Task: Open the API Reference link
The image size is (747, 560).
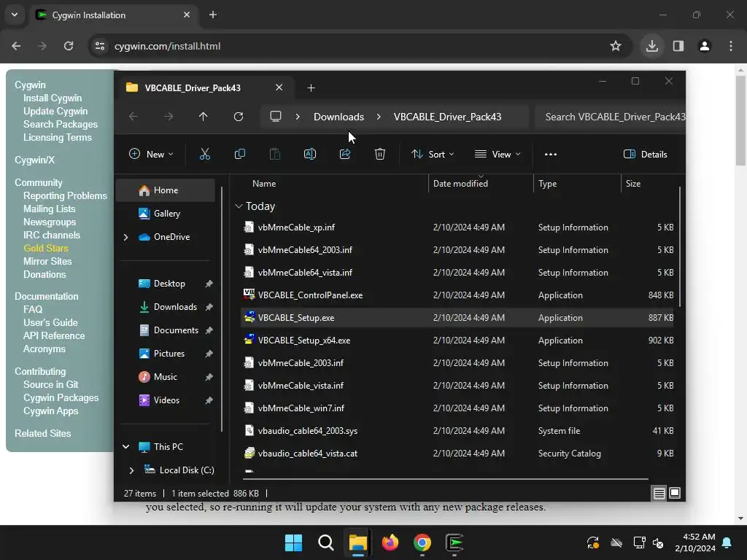Action: (54, 335)
